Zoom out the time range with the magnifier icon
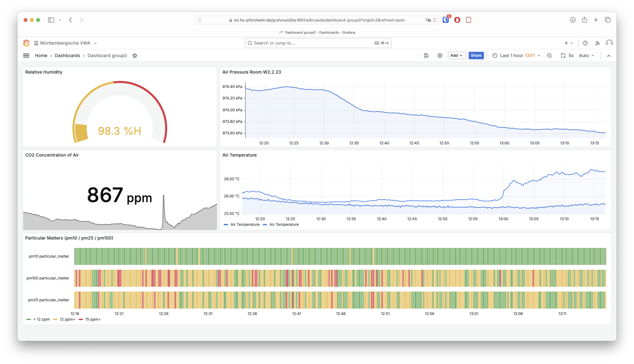This screenshot has height=364, width=634. click(x=549, y=56)
